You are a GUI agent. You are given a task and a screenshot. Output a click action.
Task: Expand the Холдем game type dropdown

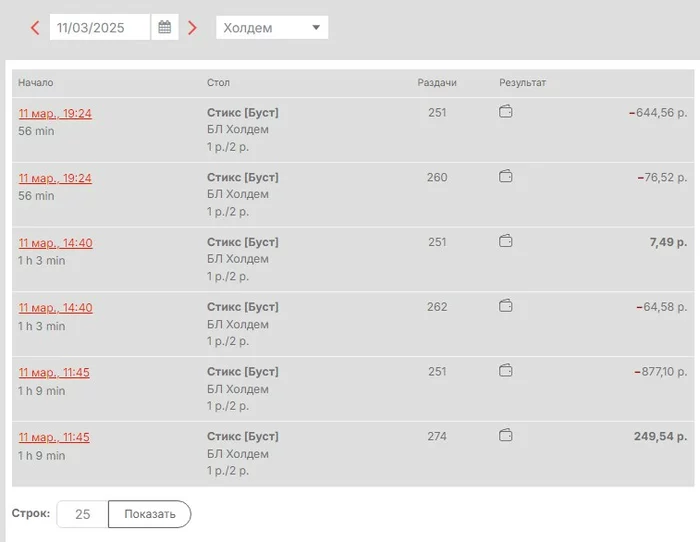point(272,28)
